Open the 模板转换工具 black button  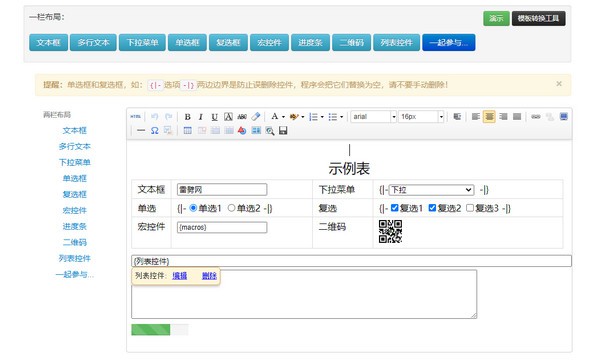coord(538,18)
